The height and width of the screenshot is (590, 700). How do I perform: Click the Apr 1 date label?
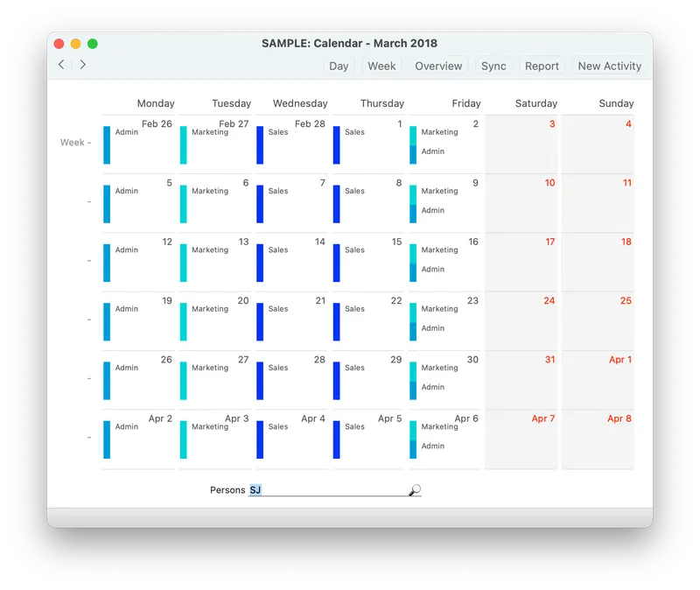[x=620, y=360]
